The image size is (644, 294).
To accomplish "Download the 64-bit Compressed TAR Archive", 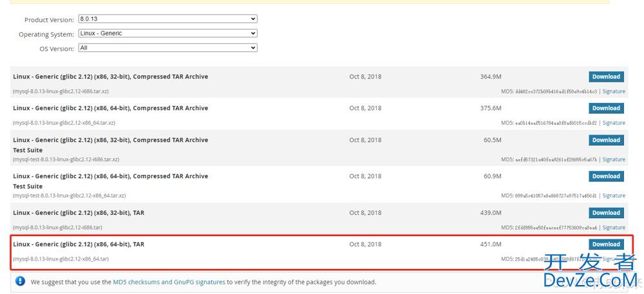I will point(605,108).
